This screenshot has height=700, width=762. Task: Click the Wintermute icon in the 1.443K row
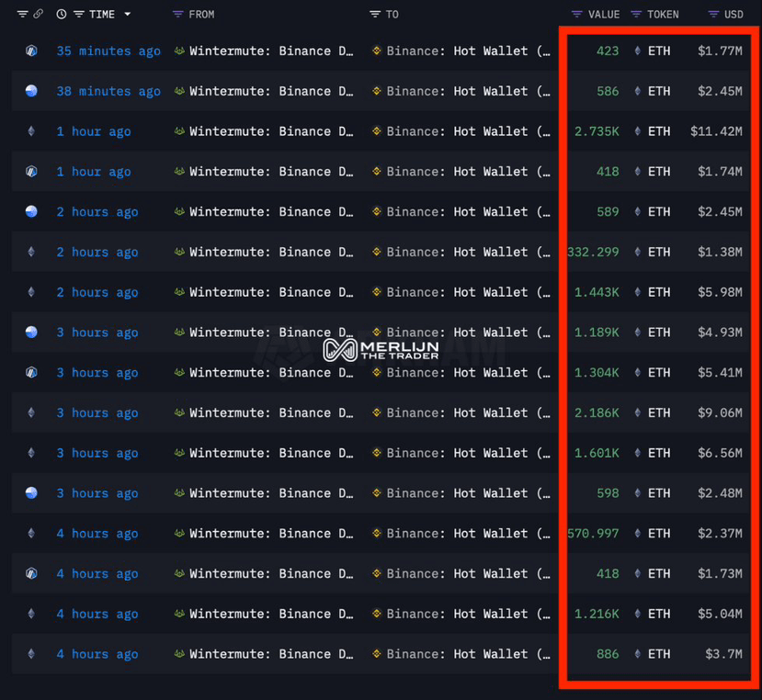coord(179,292)
